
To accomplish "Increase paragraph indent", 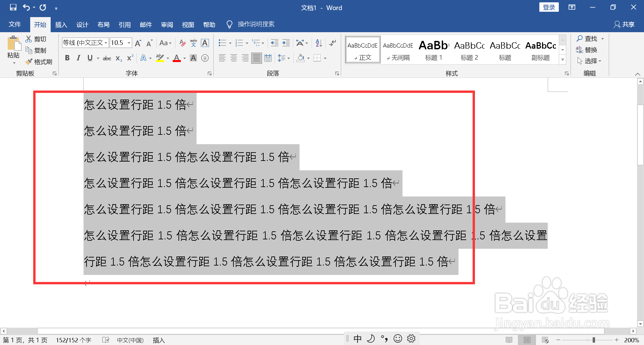I will (x=286, y=43).
